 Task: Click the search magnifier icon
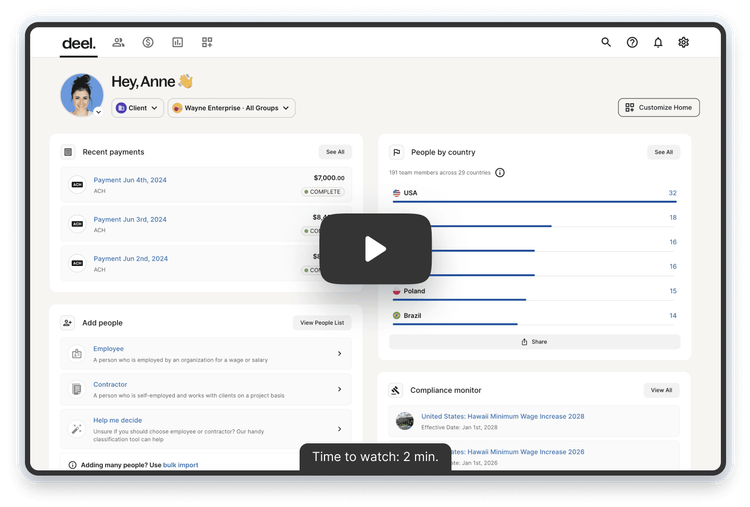pos(606,43)
